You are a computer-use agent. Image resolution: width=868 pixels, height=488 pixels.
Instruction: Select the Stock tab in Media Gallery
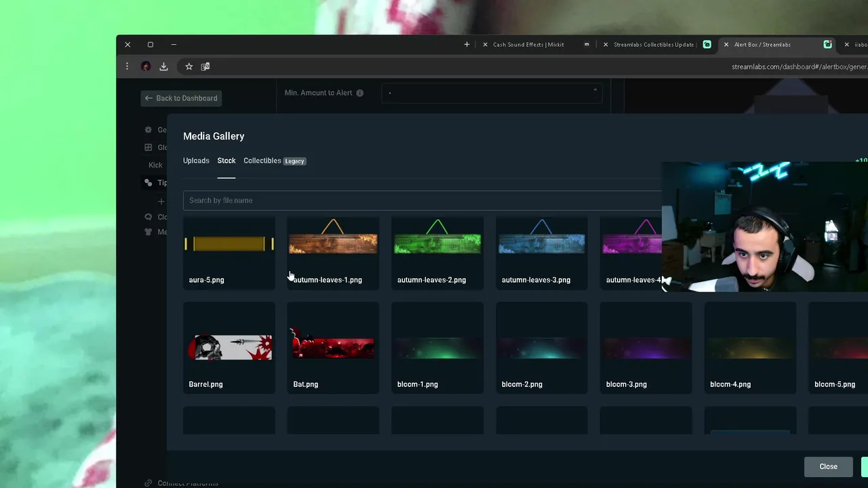tap(226, 161)
